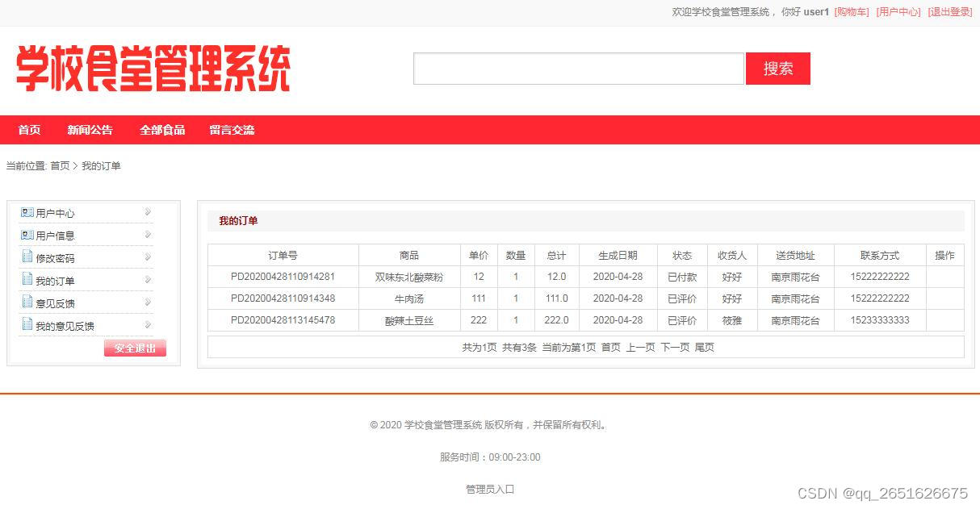Viewport: 980px width, 509px height.
Task: Click order number PD20200428110914281
Action: 283,277
